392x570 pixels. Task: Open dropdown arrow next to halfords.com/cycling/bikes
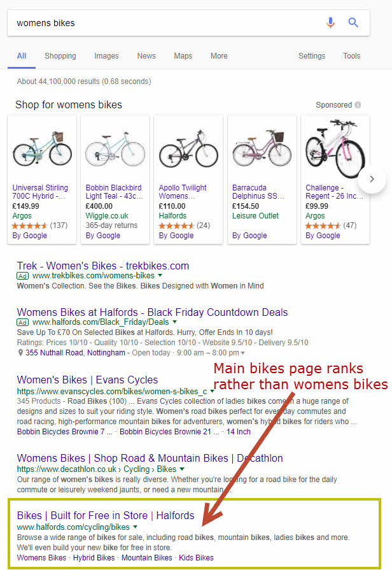click(135, 527)
